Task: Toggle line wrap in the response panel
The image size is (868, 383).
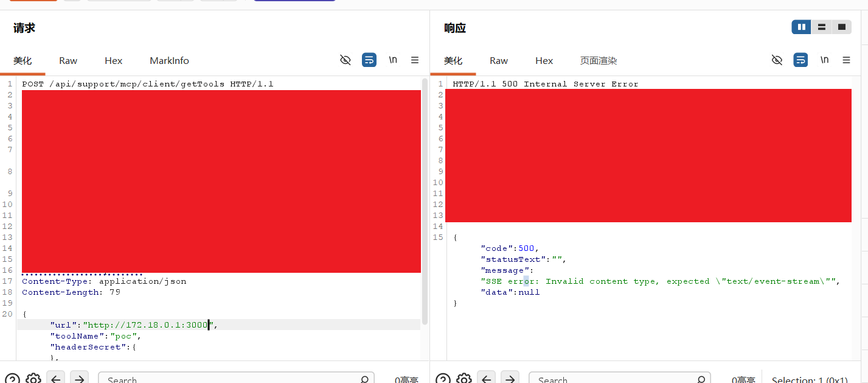Action: pyautogui.click(x=800, y=60)
